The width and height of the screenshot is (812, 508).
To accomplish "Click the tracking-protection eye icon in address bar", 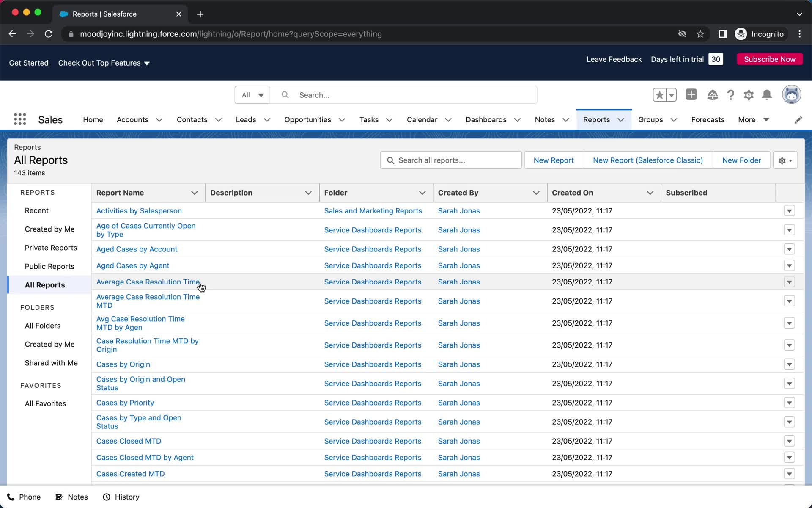I will click(x=682, y=34).
